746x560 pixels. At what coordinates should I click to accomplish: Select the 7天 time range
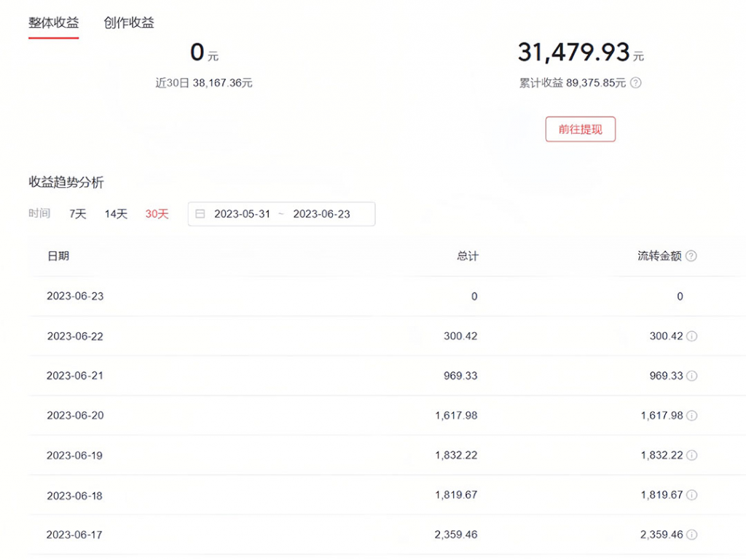[78, 214]
